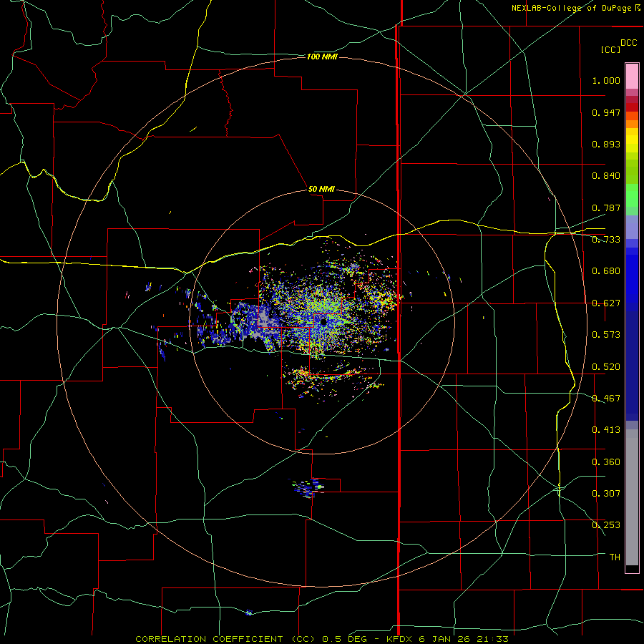Click the 50 NMI range ring label
644x644 pixels.
[x=321, y=190]
